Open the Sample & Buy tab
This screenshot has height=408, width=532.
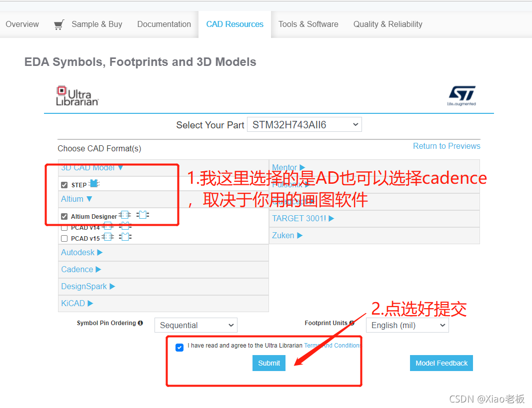[x=96, y=24]
